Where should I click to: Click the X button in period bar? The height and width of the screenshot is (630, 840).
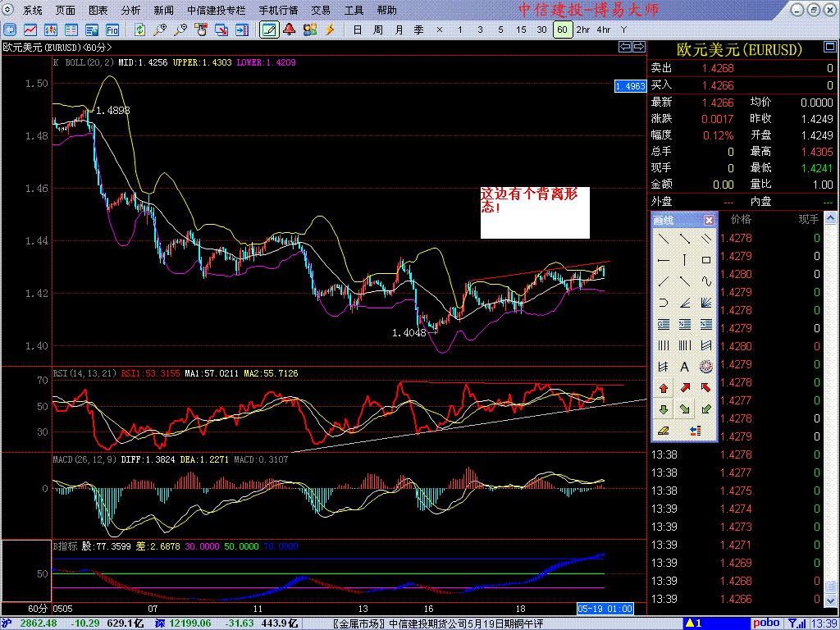[440, 30]
